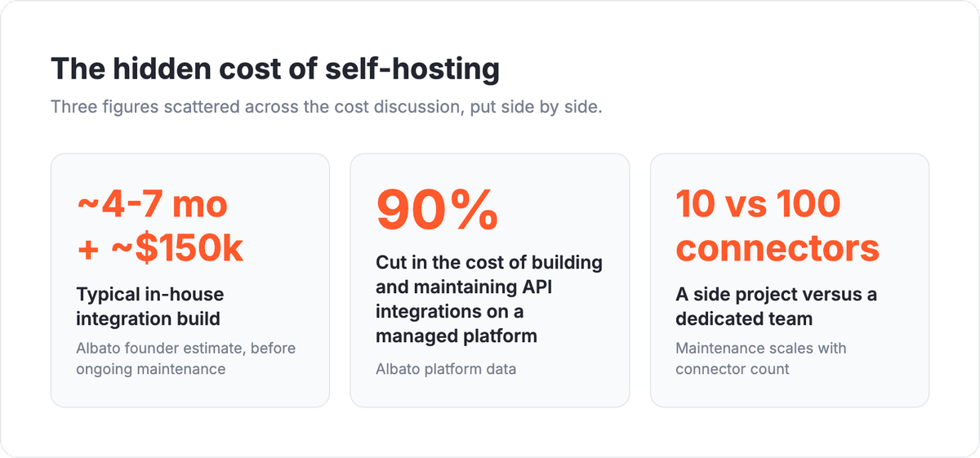Click the large "90%" statistic
This screenshot has width=980, height=458.
click(x=437, y=211)
